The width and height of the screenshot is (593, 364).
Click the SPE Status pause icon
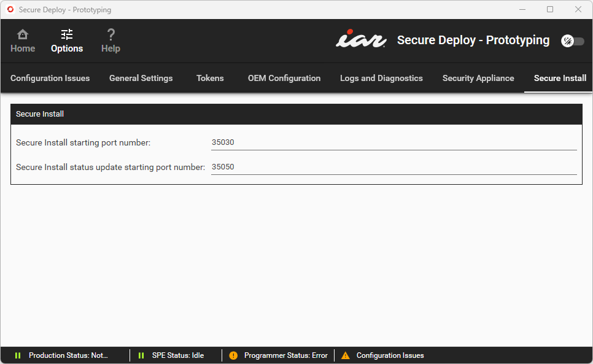tap(141, 355)
